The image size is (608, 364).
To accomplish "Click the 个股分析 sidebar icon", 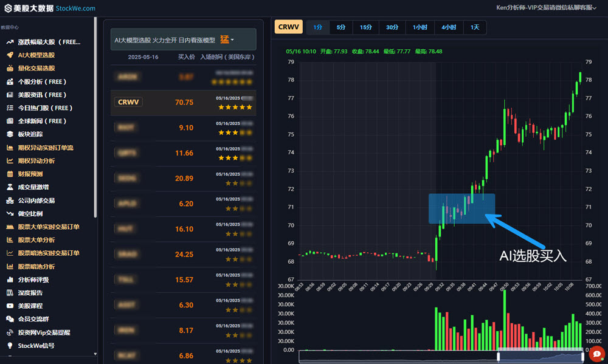I will (10, 82).
